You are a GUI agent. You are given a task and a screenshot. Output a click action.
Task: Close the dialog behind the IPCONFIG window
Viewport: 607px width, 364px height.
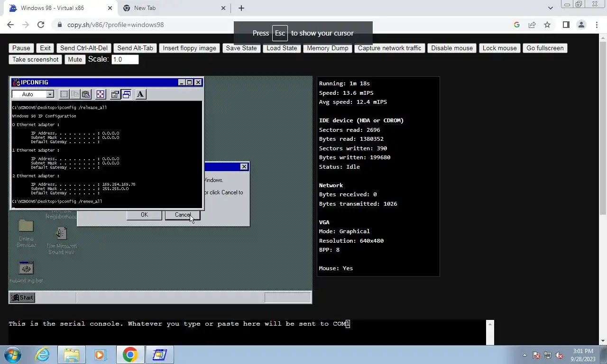tap(244, 166)
